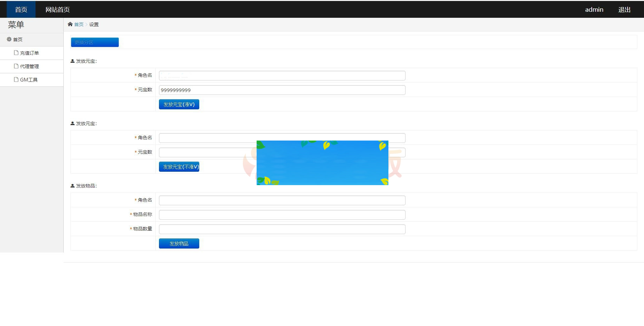Click the person icon beside the topmost 发放元宝 heading
The image size is (644, 326).
(x=72, y=61)
